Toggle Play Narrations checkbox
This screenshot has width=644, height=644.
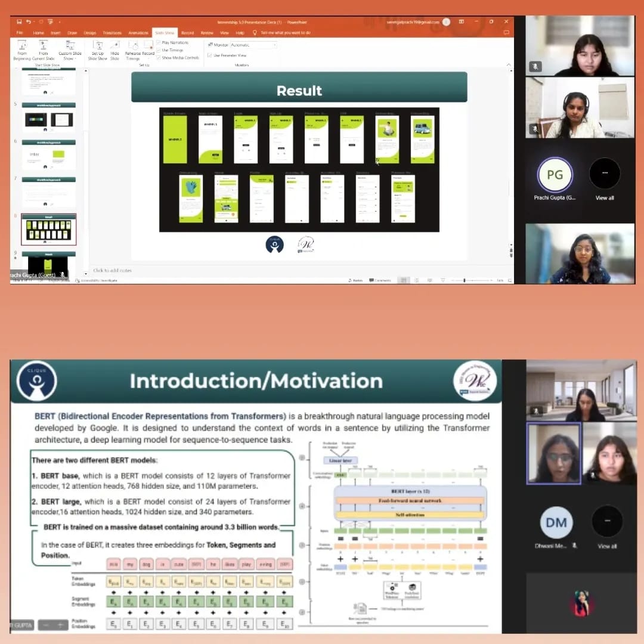coord(159,42)
